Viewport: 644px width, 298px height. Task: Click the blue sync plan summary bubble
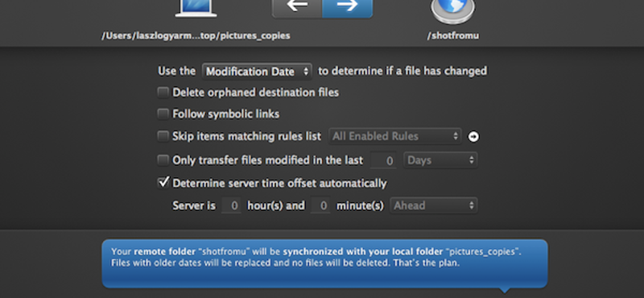click(x=324, y=263)
